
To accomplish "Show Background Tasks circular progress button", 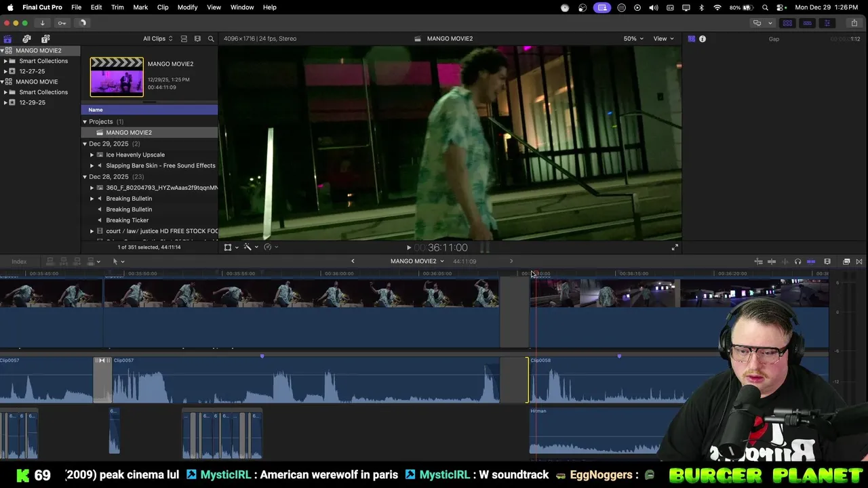I will click(x=82, y=23).
